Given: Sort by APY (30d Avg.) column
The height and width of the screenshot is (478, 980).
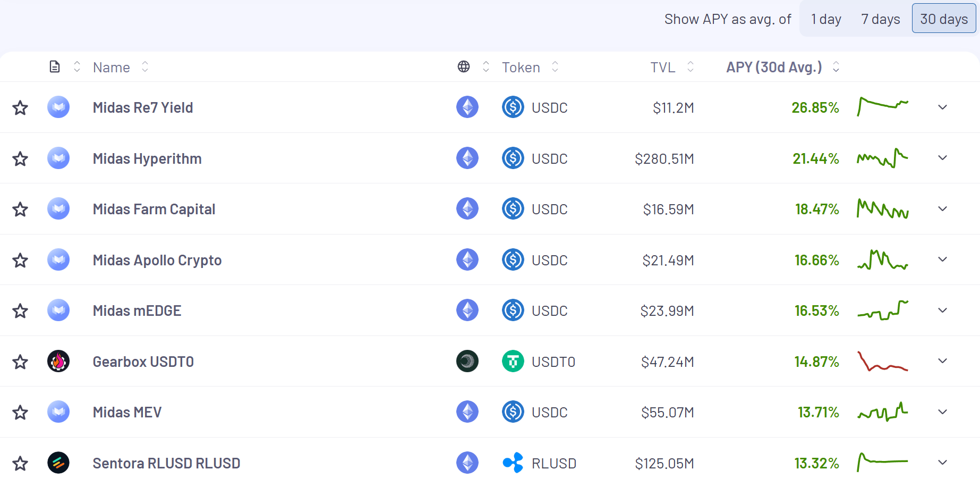Looking at the screenshot, I should coord(774,67).
